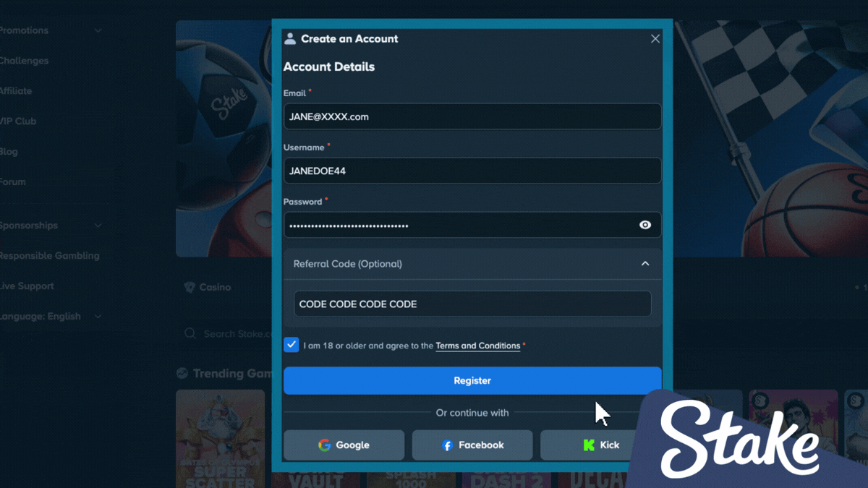The height and width of the screenshot is (488, 868).
Task: Click the Google logo icon
Action: 325,445
